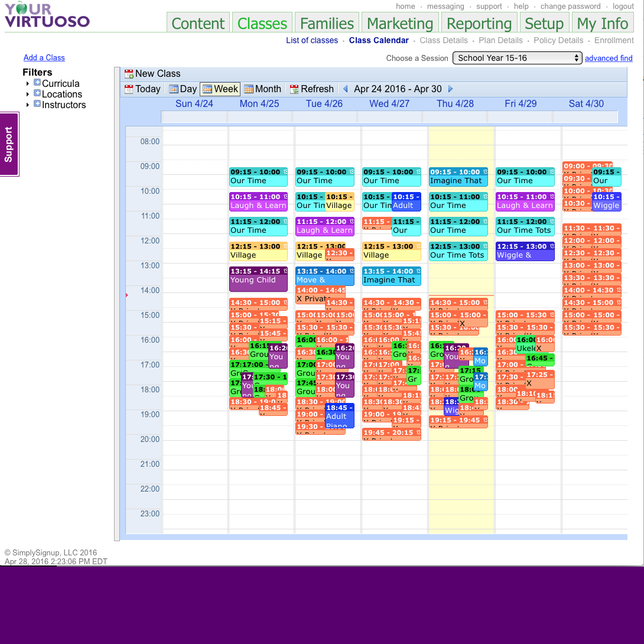Click the Sat 4/30 day header
Screen dimensions: 644x644
[x=586, y=103]
